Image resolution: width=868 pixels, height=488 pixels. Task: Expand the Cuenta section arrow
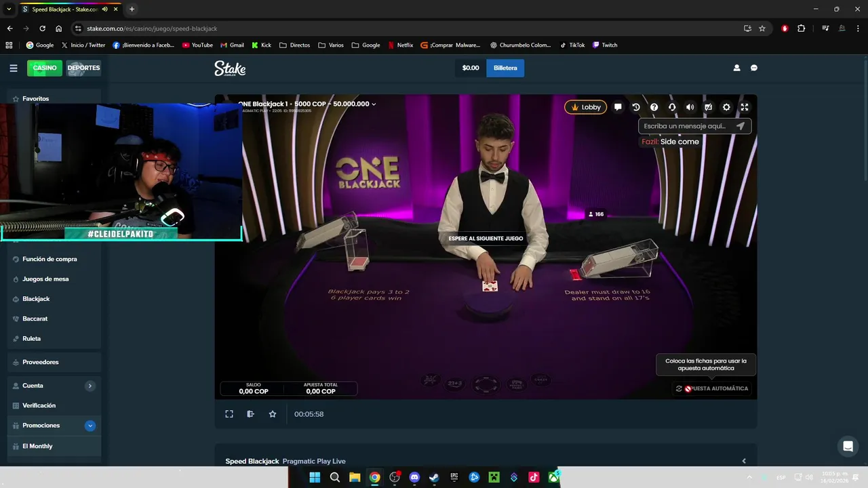(90, 386)
